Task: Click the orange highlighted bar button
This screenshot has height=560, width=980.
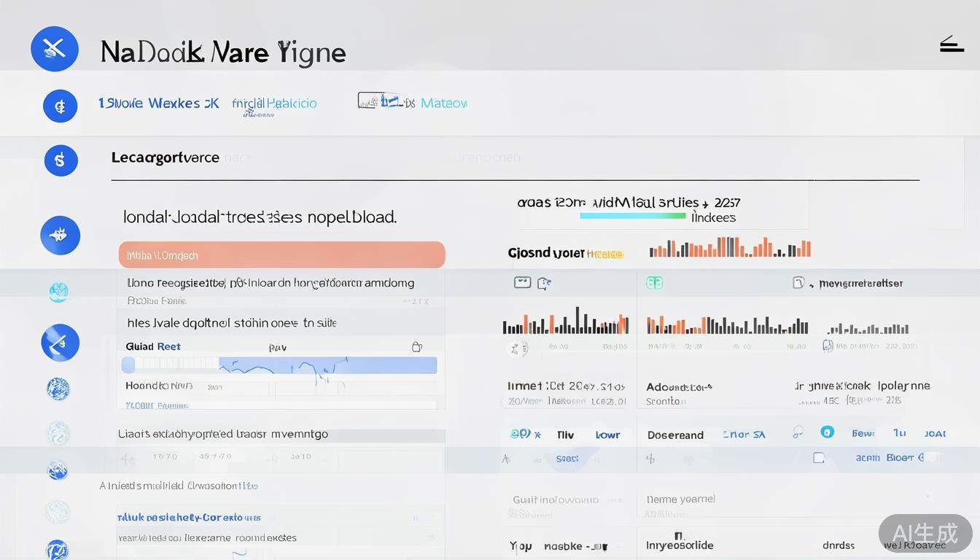Action: [281, 255]
